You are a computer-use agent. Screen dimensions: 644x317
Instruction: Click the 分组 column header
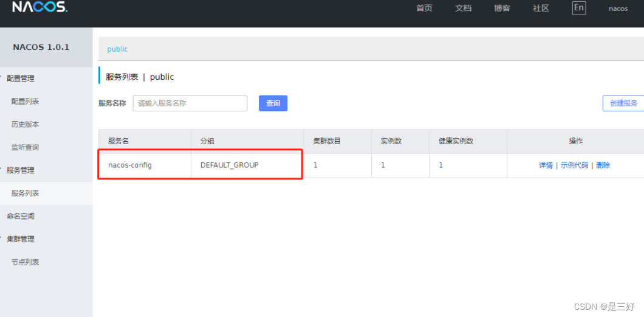[x=247, y=141]
